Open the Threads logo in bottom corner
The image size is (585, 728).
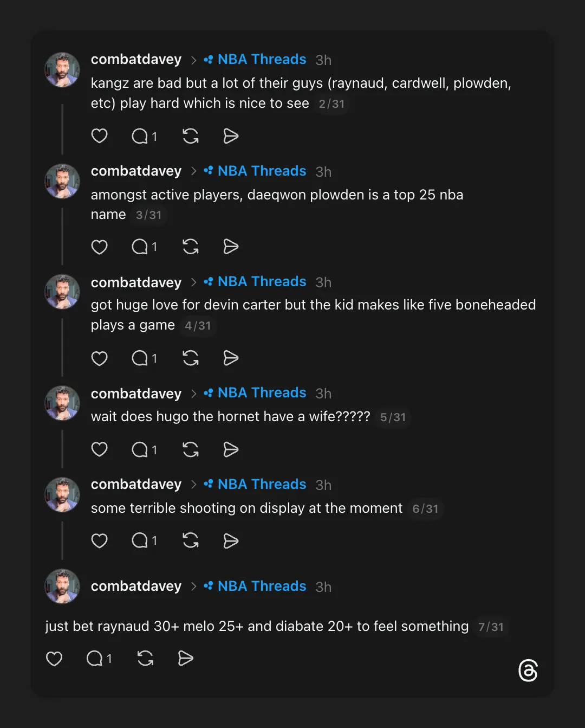pyautogui.click(x=528, y=671)
